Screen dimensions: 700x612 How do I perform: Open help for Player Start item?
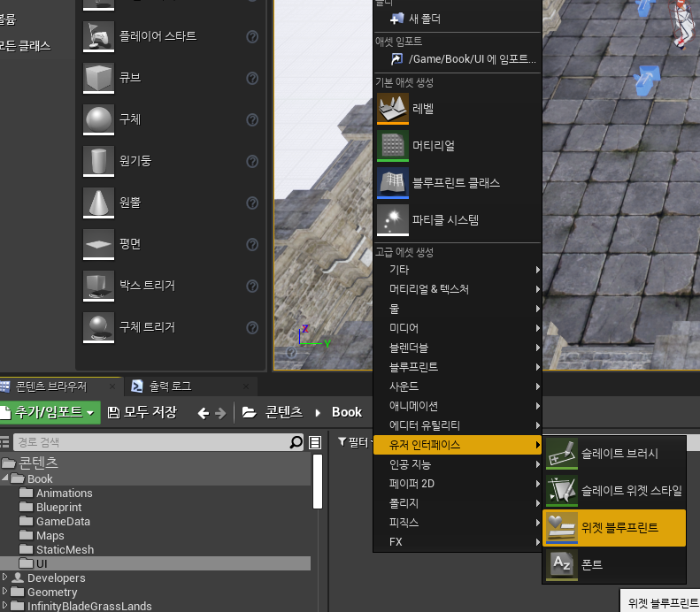coord(252,36)
